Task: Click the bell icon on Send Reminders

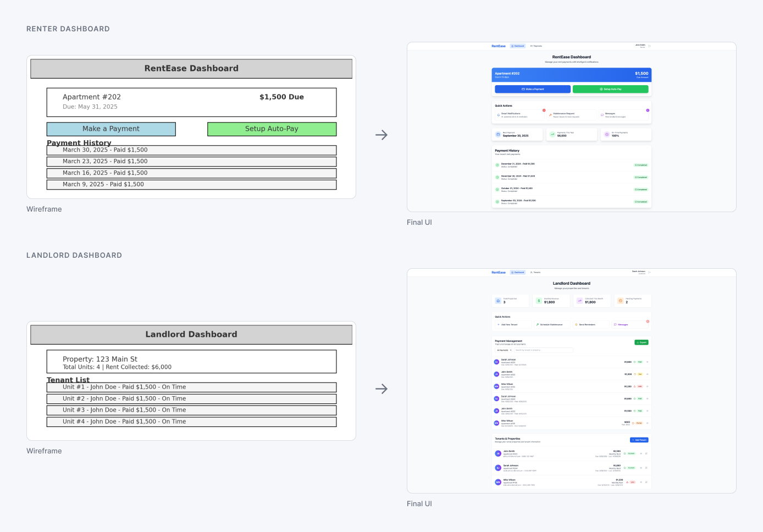Action: 576,325
